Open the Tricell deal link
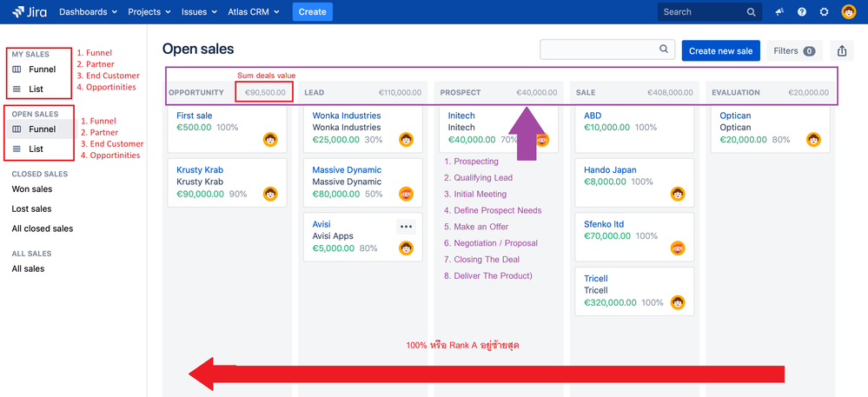868x397 pixels. 596,279
